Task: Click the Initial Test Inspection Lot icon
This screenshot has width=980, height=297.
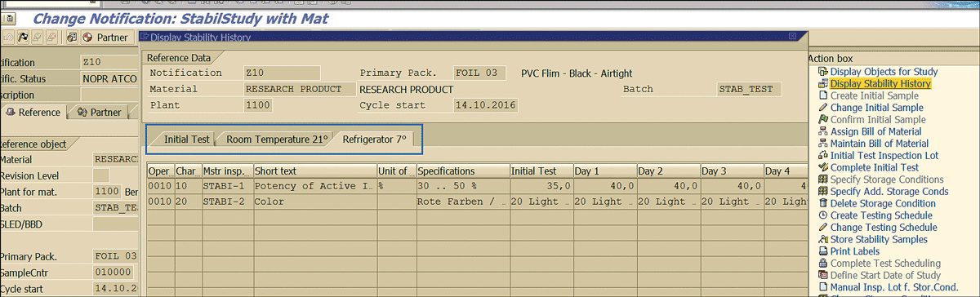Action: click(822, 155)
